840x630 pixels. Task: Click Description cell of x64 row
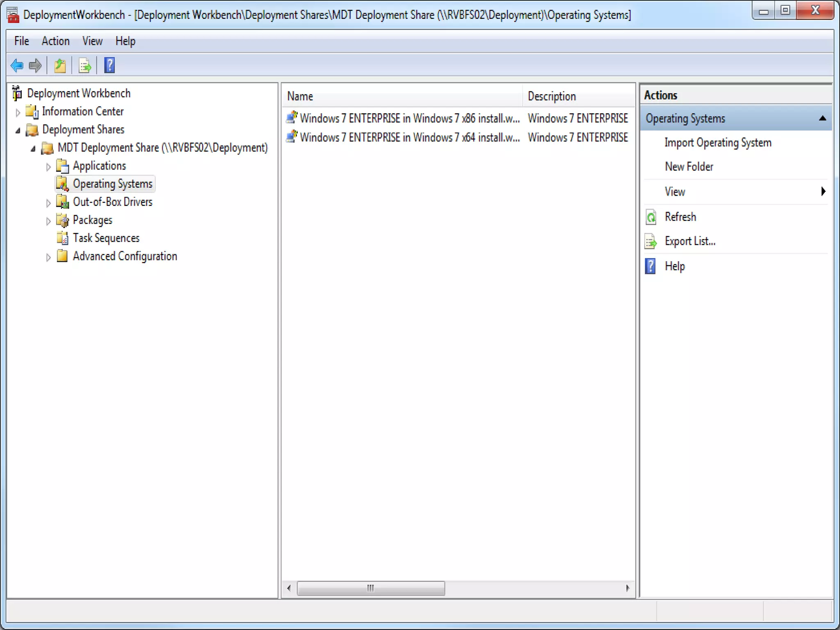pyautogui.click(x=578, y=137)
